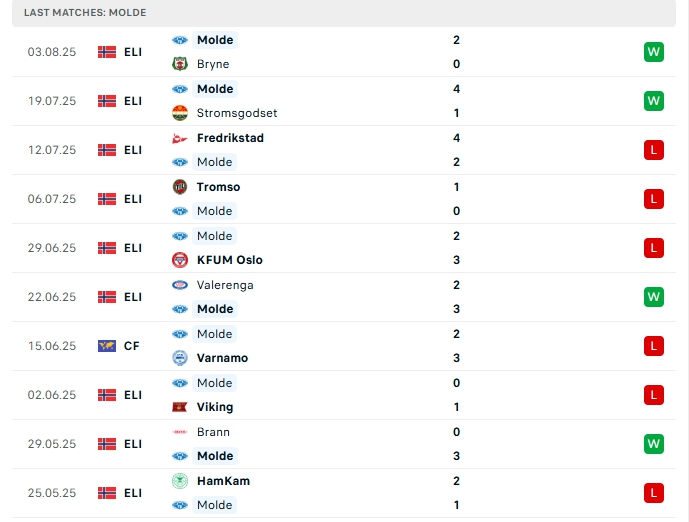
Task: Click the Viking team logo
Action: (x=180, y=407)
